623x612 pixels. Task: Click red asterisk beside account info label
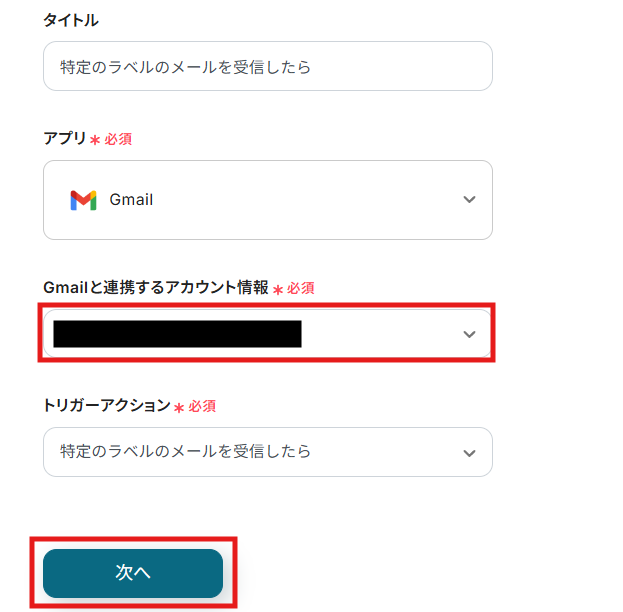(x=278, y=290)
